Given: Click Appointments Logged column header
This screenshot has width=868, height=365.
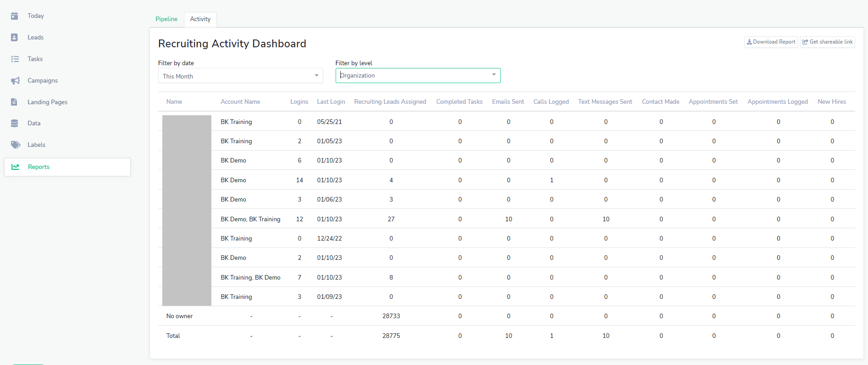Looking at the screenshot, I should tap(778, 102).
